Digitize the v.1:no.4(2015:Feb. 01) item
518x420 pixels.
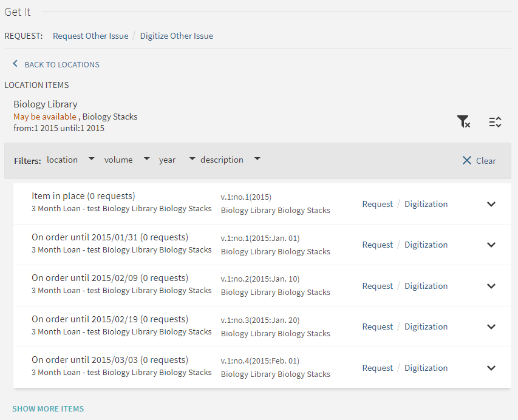(426, 368)
